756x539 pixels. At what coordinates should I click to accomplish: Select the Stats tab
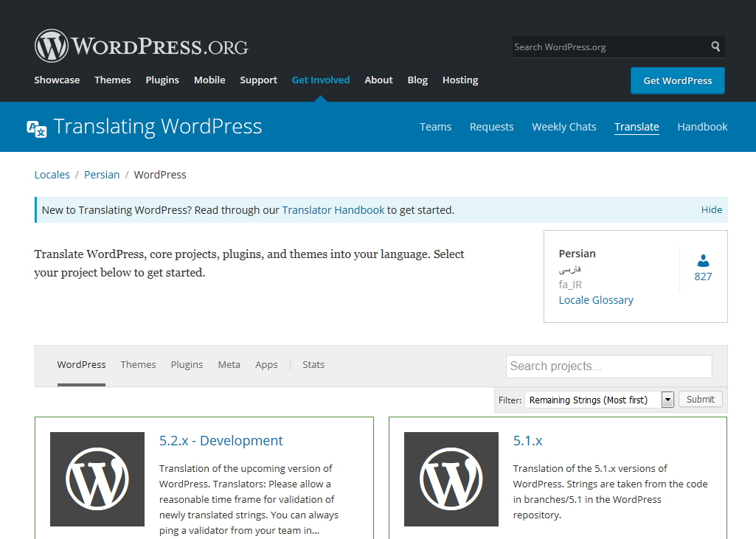tap(313, 365)
